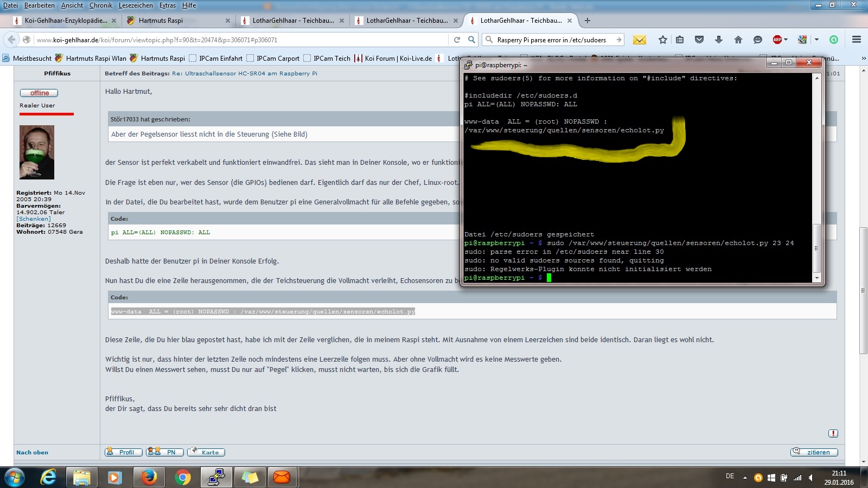
Task: Reload the current forum page
Action: 457,40
